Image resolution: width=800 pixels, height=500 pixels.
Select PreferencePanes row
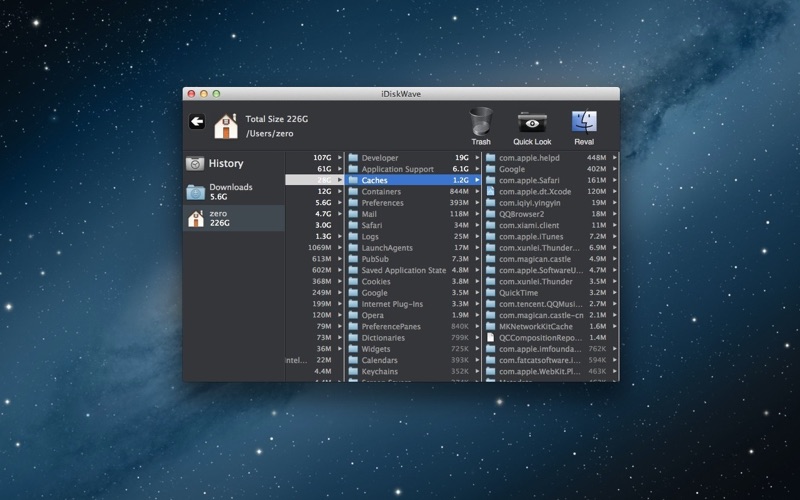tap(413, 326)
